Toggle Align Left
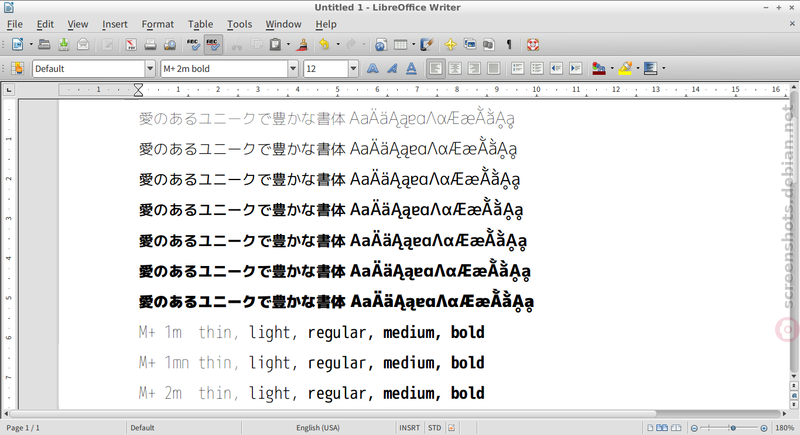This screenshot has width=800, height=435. pyautogui.click(x=436, y=68)
